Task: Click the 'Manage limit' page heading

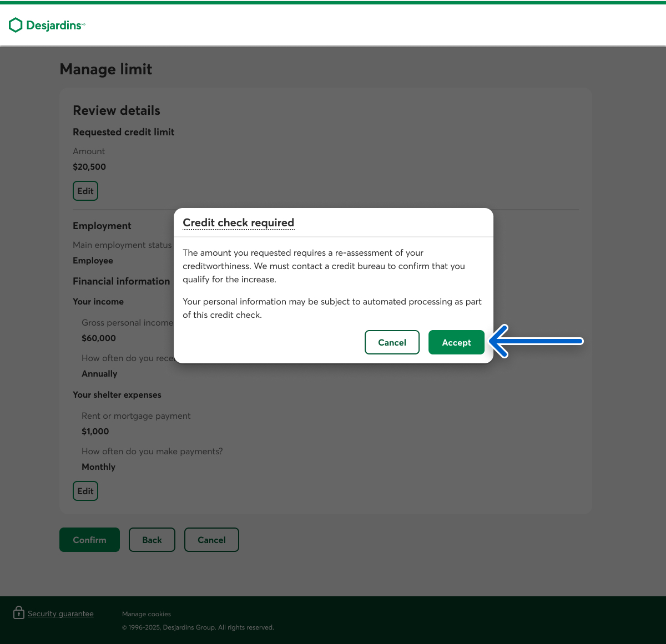Action: [x=106, y=69]
